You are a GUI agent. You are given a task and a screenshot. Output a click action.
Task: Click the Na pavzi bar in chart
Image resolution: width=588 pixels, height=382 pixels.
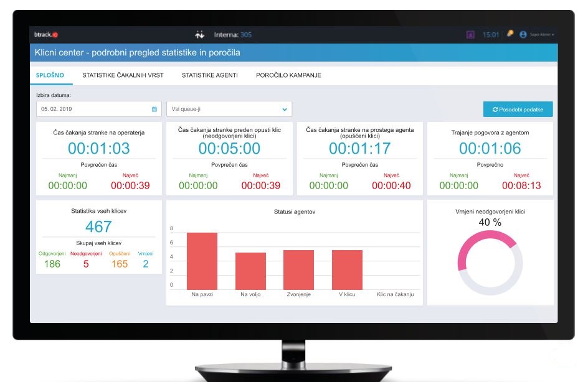(x=202, y=261)
